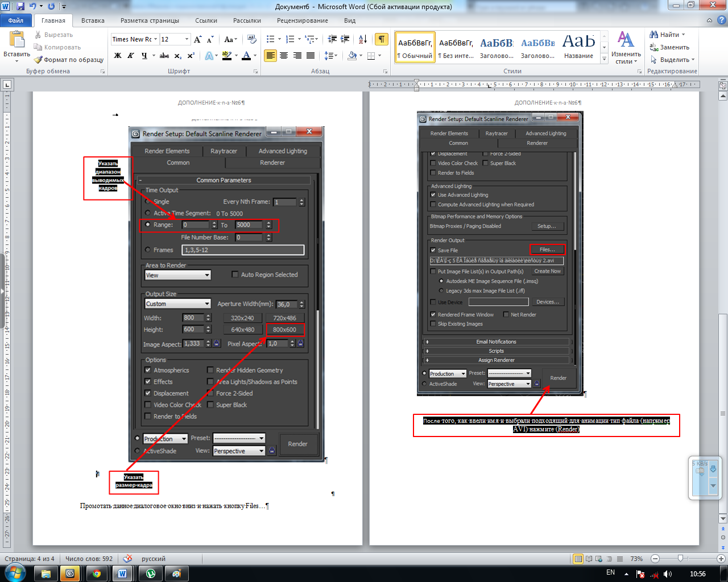This screenshot has width=728, height=582.
Task: Open the Windows Start menu
Action: point(15,573)
